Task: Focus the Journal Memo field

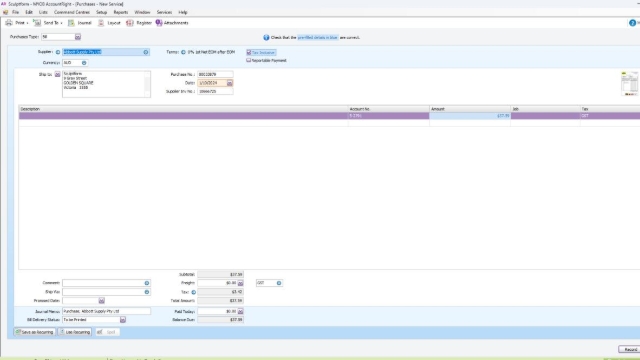Action: click(x=106, y=311)
